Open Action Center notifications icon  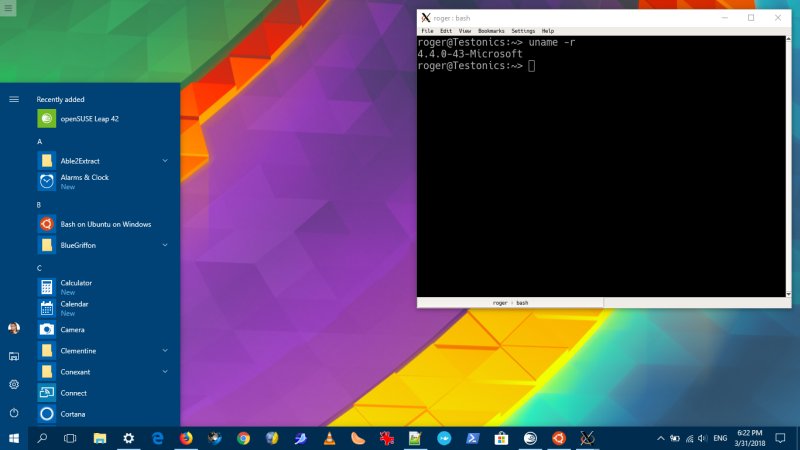point(780,438)
